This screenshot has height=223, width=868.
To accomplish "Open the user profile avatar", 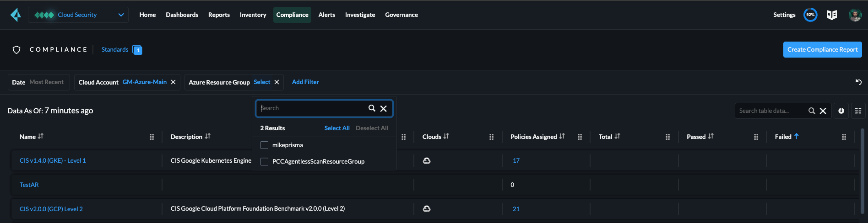I will click(x=855, y=15).
